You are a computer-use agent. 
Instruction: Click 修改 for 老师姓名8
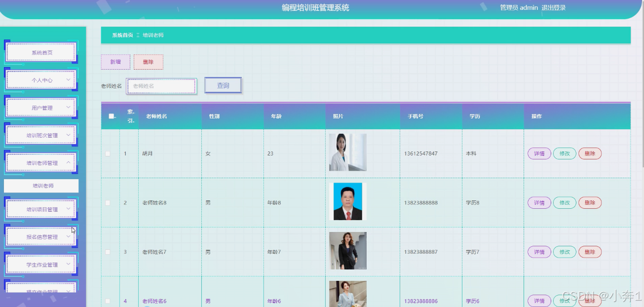coord(565,203)
